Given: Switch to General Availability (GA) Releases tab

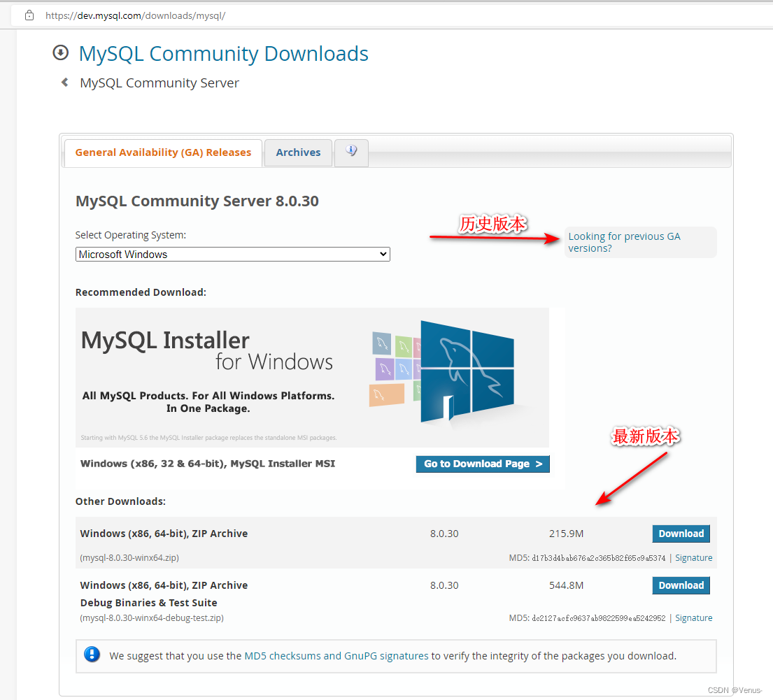Looking at the screenshot, I should [163, 153].
